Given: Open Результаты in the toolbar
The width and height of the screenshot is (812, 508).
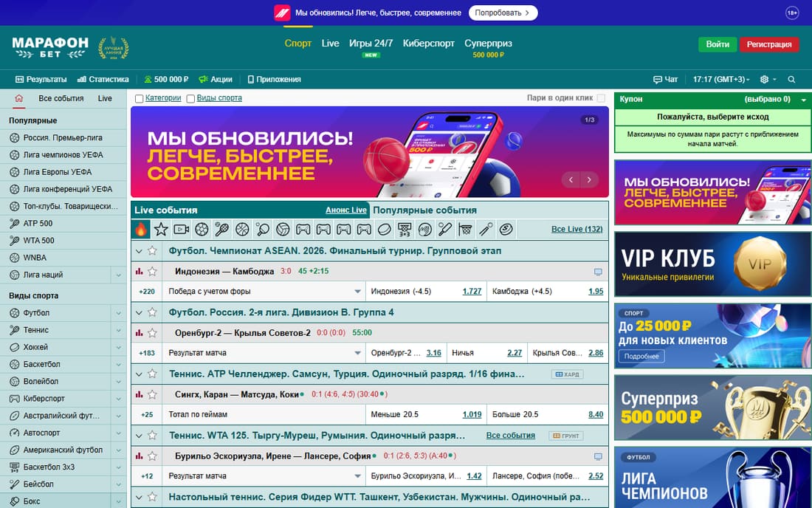Looking at the screenshot, I should coord(41,79).
